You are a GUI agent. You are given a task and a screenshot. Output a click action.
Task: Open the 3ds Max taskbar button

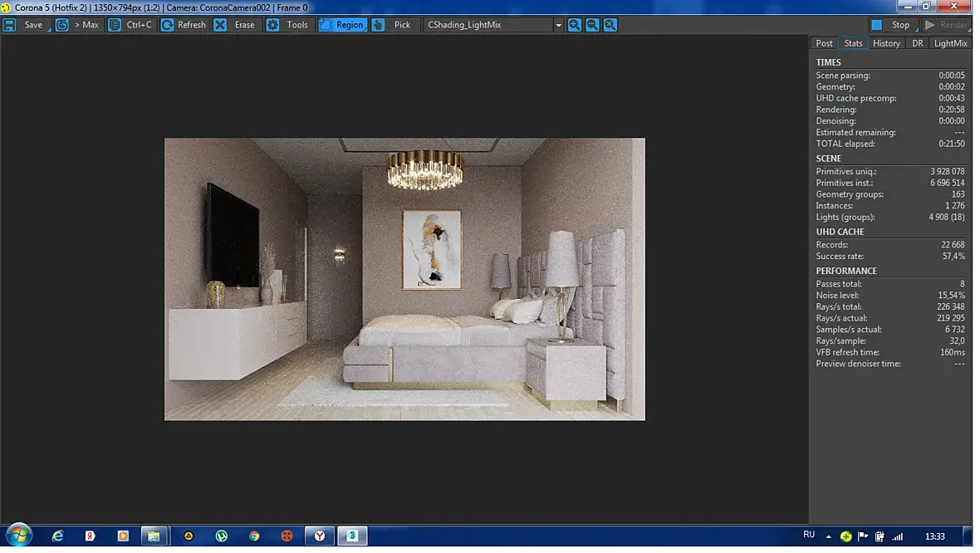coord(352,536)
